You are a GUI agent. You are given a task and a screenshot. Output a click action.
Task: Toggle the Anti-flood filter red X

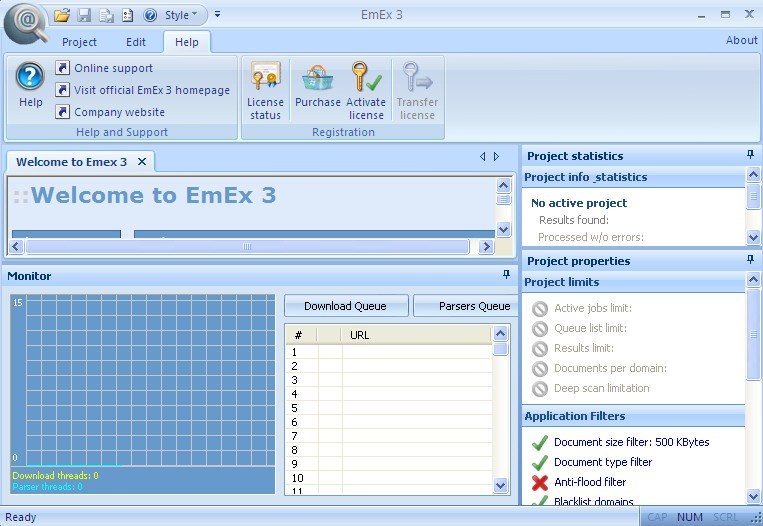click(x=540, y=482)
